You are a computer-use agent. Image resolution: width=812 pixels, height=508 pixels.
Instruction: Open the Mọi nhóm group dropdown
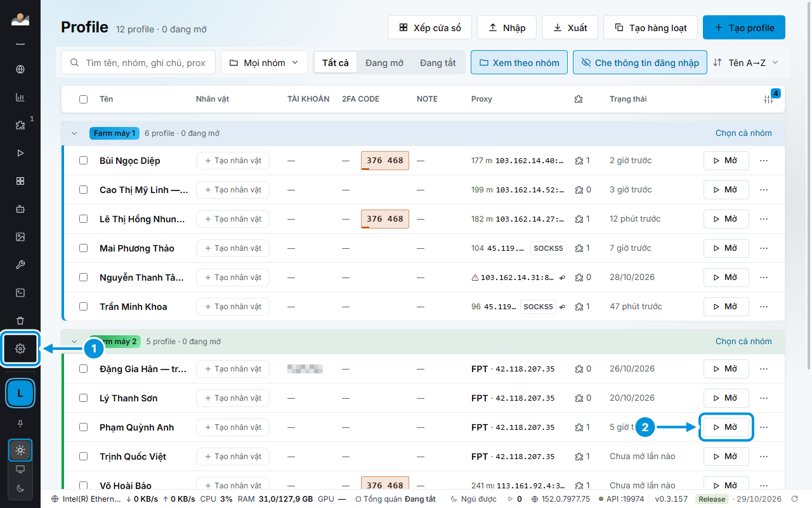264,63
